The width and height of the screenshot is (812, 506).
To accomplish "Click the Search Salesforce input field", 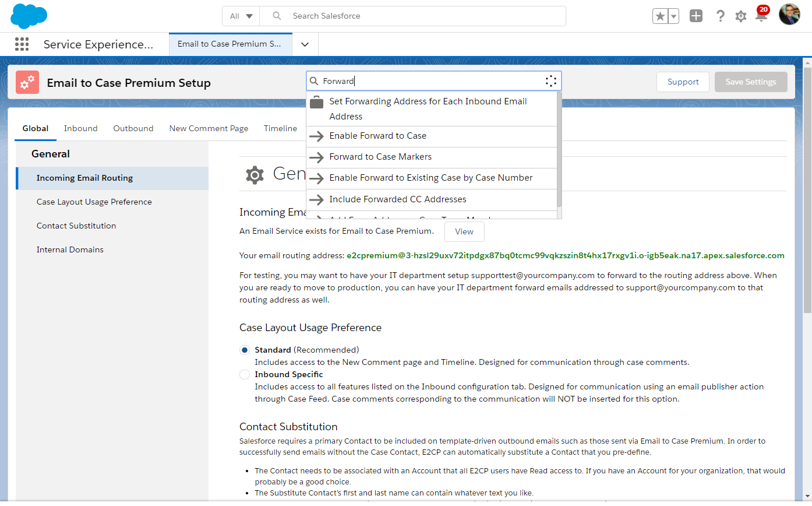I will pyautogui.click(x=412, y=16).
